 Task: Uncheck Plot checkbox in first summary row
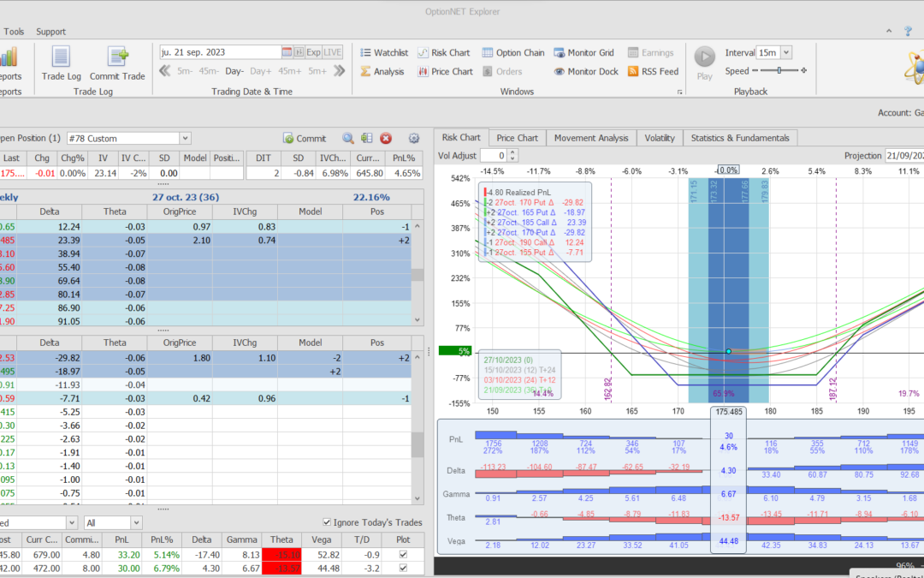404,554
